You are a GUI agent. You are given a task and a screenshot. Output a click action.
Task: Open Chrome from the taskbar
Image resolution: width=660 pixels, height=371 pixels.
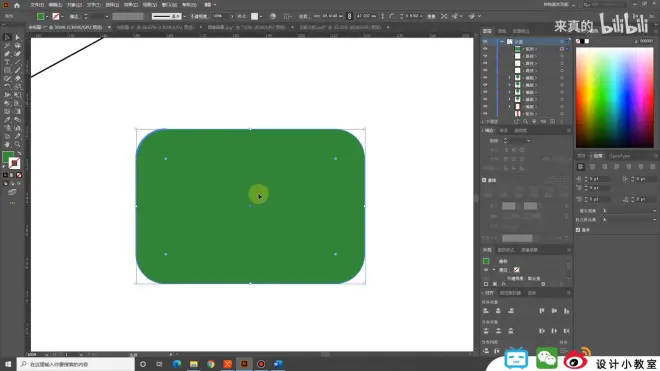pos(210,364)
